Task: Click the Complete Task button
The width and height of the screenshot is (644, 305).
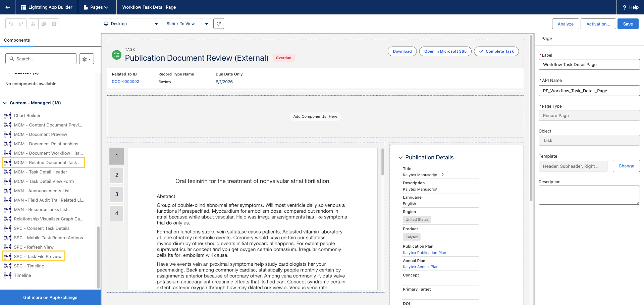Action: [x=496, y=51]
